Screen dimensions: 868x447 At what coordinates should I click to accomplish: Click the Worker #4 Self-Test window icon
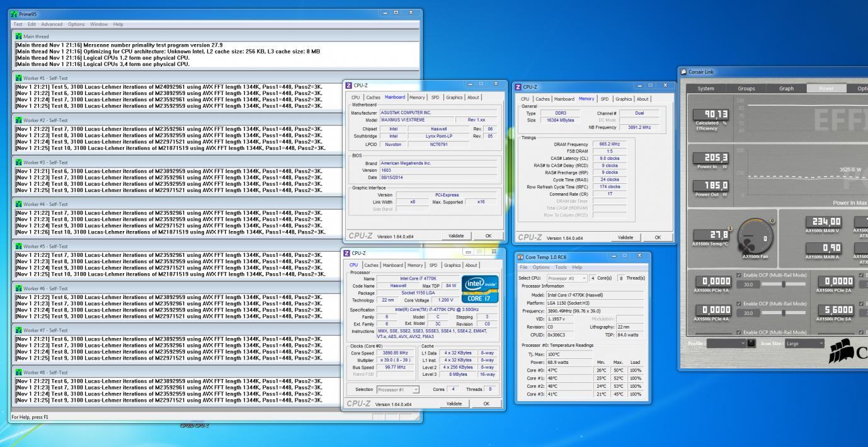tap(19, 204)
